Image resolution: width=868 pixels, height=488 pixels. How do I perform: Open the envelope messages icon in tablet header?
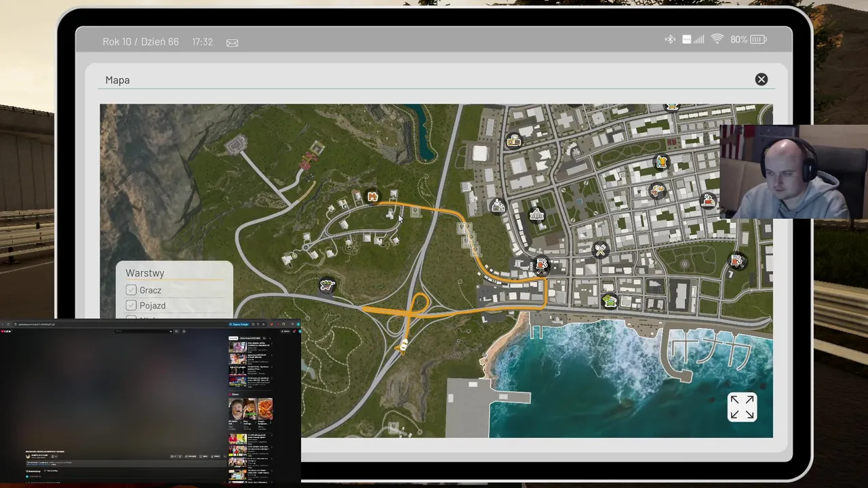[x=233, y=43]
